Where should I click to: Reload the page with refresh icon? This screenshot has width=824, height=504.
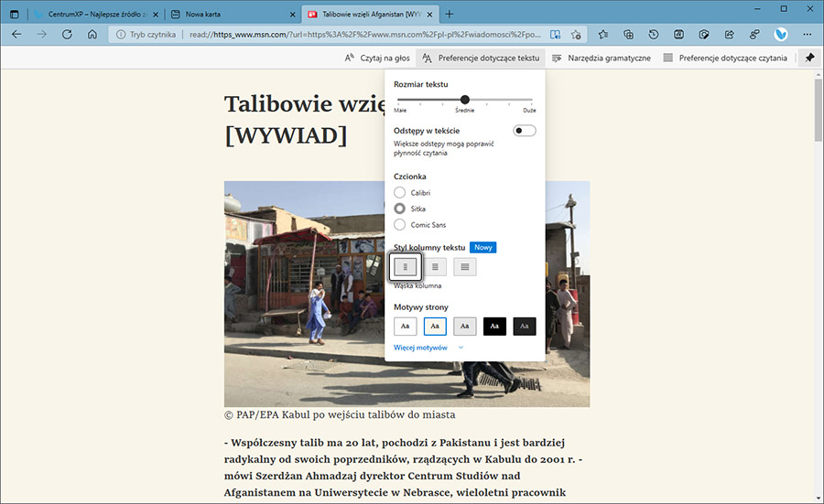[x=67, y=34]
